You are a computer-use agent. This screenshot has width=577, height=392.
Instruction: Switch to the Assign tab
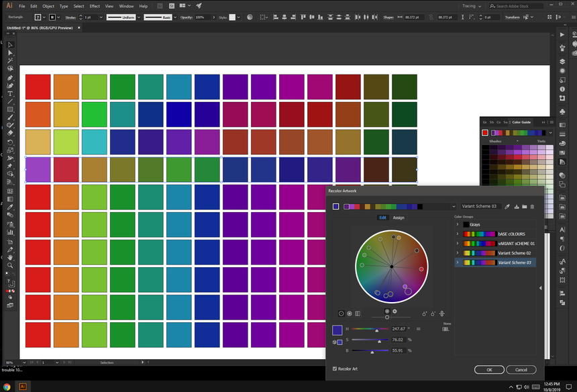click(x=398, y=217)
